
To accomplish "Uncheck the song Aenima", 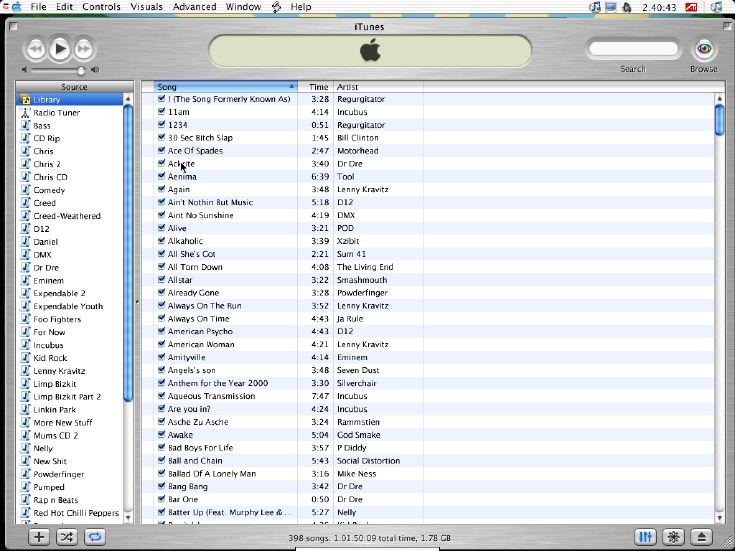I will coord(161,176).
